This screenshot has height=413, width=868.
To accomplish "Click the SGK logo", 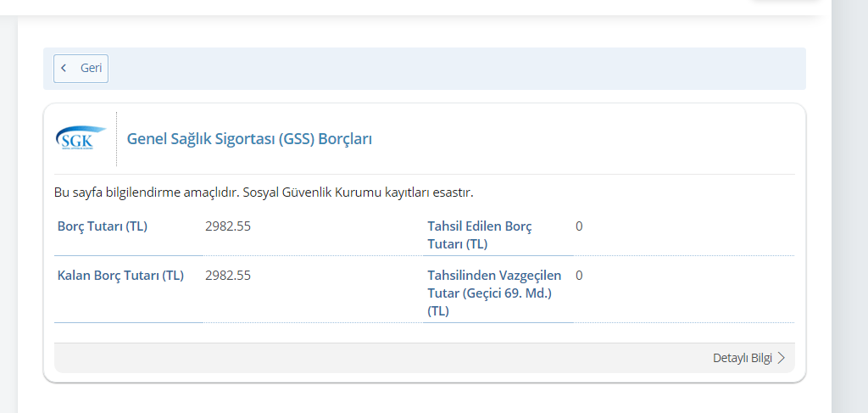I will (81, 138).
